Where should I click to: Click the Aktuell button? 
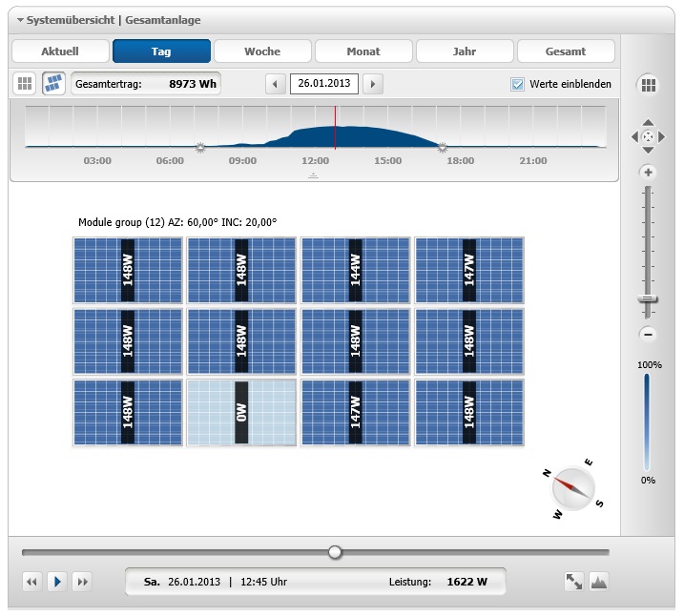(x=60, y=51)
